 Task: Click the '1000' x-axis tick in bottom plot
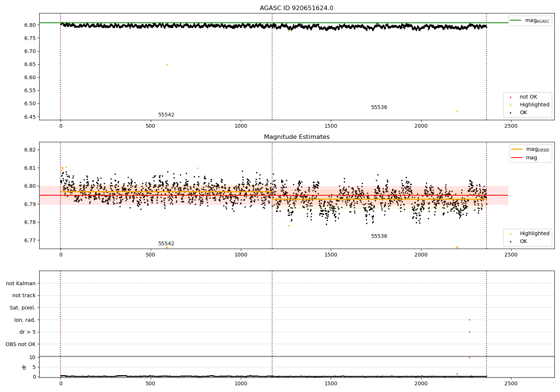[241, 384]
